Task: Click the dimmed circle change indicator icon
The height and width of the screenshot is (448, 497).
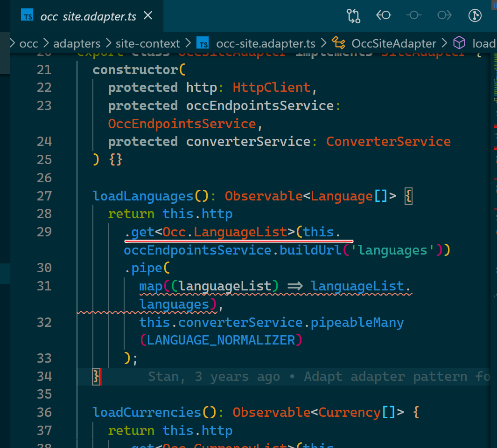Action: 414,15
